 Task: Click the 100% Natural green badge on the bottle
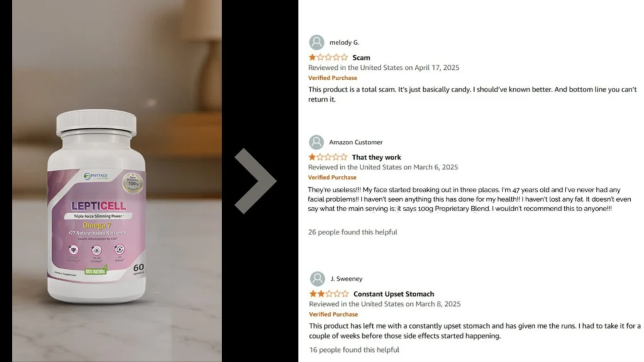pyautogui.click(x=96, y=270)
